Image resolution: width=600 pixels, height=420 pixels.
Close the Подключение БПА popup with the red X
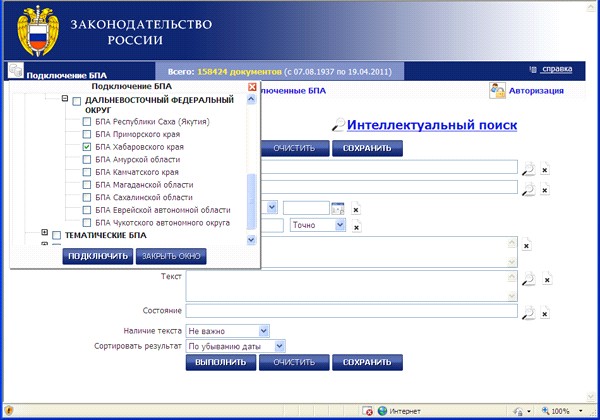(x=252, y=87)
